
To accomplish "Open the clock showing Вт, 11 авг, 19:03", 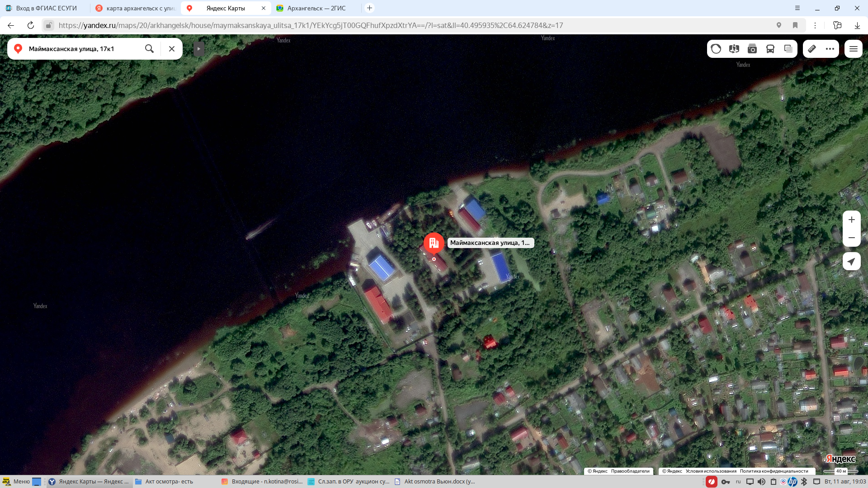I will (x=845, y=482).
